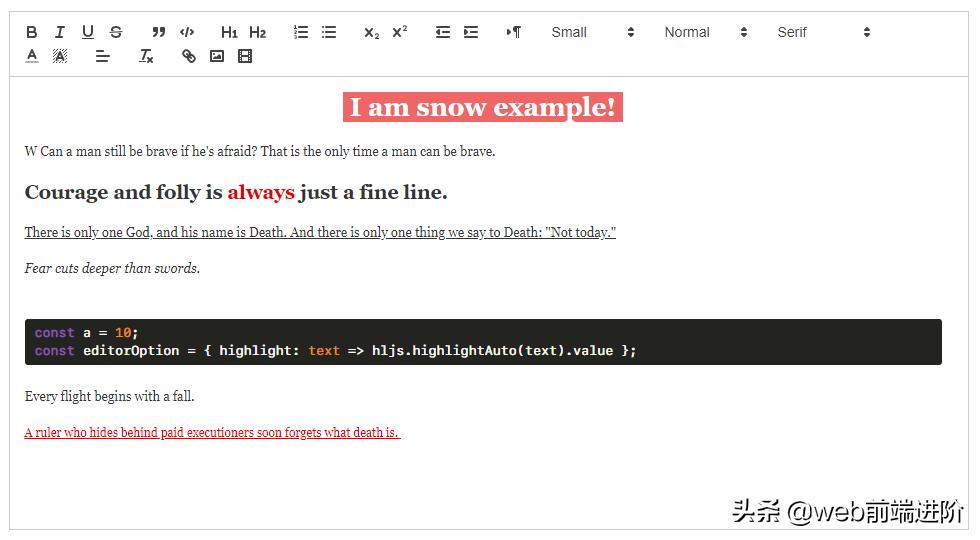
Task: Toggle underline formatting
Action: point(88,32)
